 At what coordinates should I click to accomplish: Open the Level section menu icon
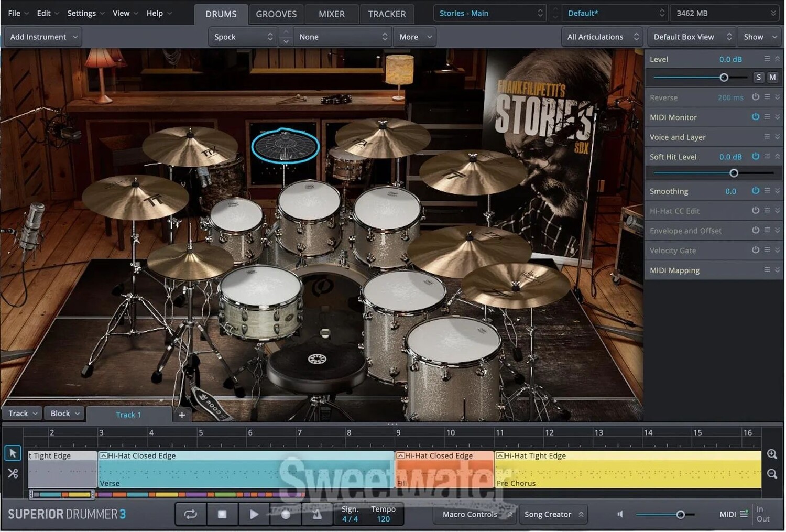pyautogui.click(x=767, y=59)
